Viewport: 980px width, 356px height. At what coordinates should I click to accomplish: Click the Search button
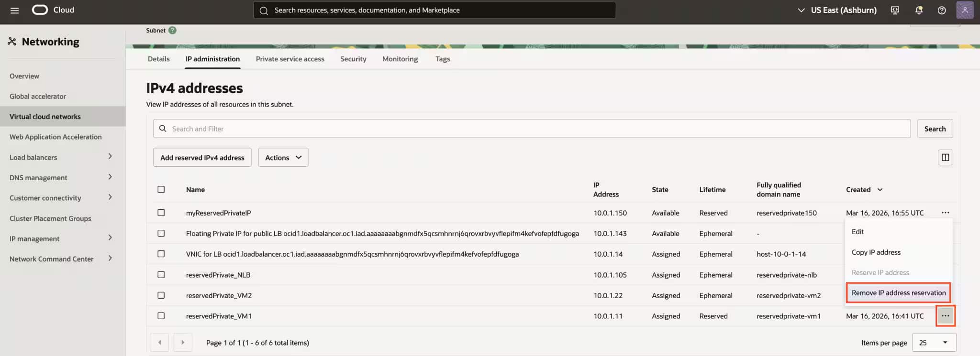tap(935, 129)
